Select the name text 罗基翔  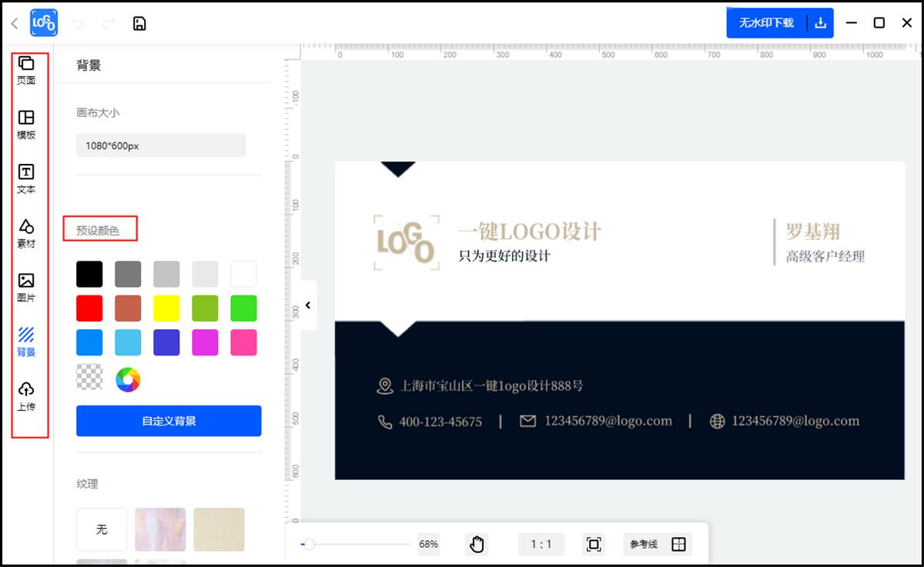812,231
